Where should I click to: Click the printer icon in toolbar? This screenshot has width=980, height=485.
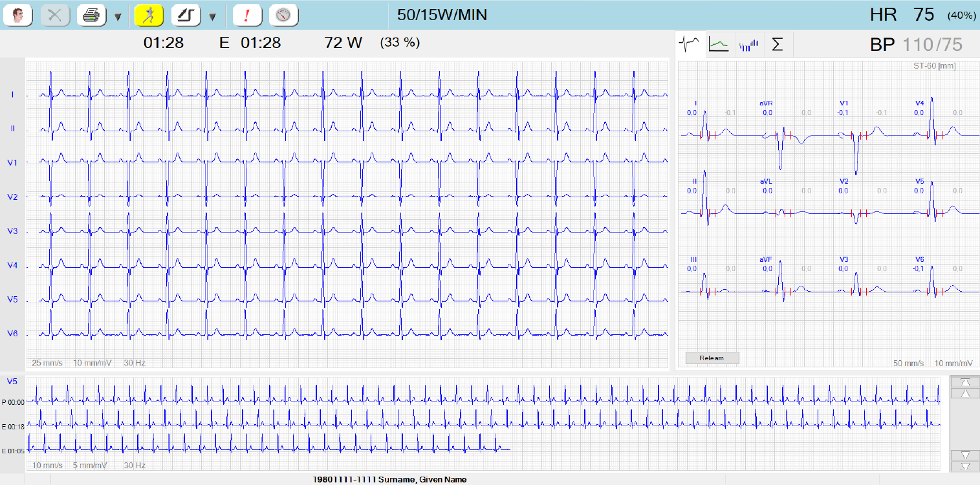tap(91, 16)
